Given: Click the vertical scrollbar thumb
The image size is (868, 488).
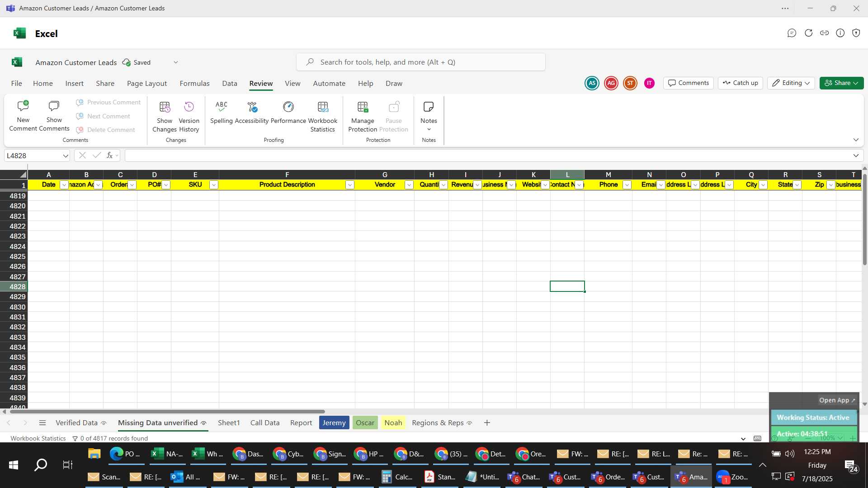Looking at the screenshot, I should 864,219.
